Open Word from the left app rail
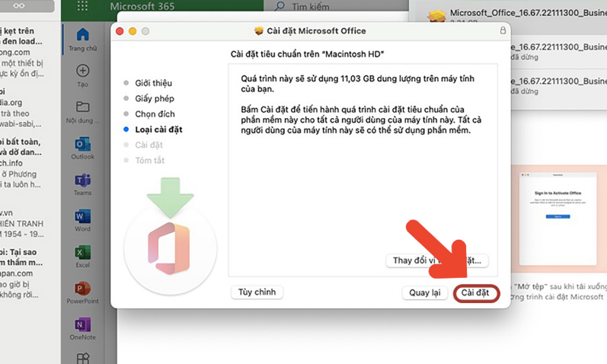607x364 pixels. click(x=82, y=217)
